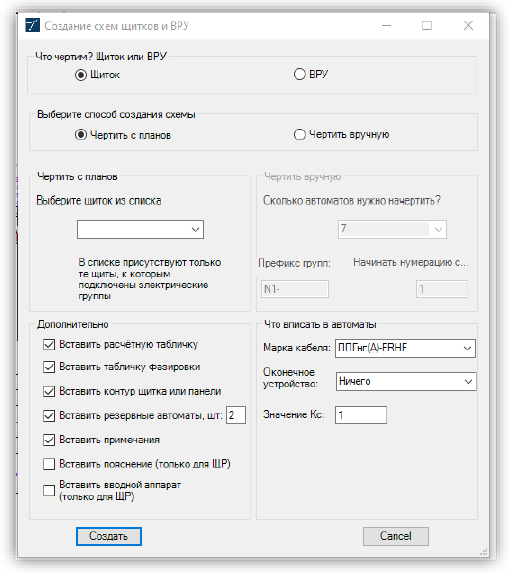509x573 pixels.
Task: Click the Cancel button
Action: [396, 536]
